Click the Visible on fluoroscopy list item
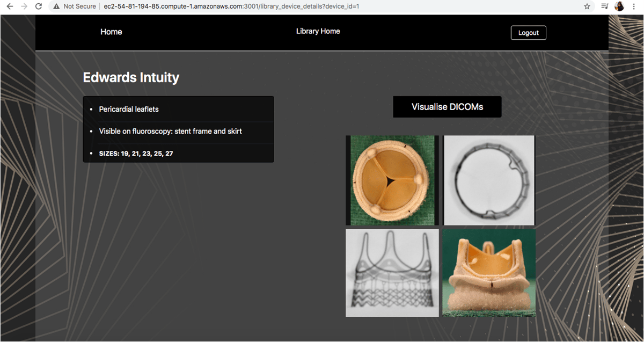The height and width of the screenshot is (342, 644). pos(171,131)
